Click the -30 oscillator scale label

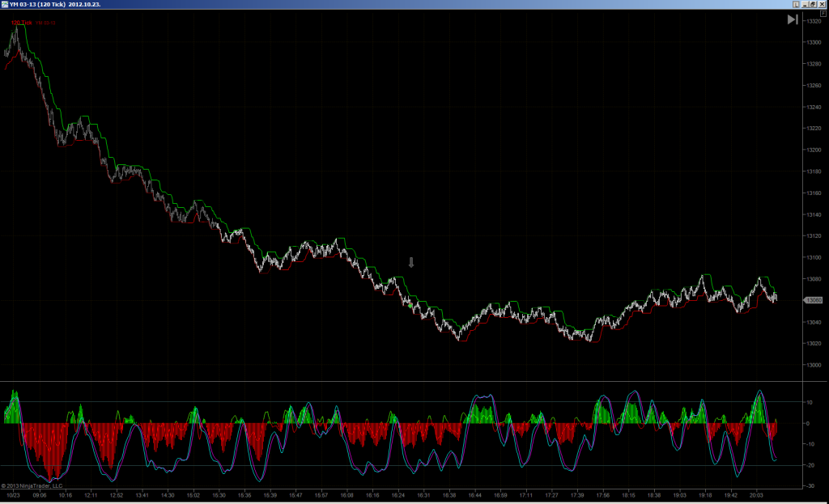tap(809, 486)
